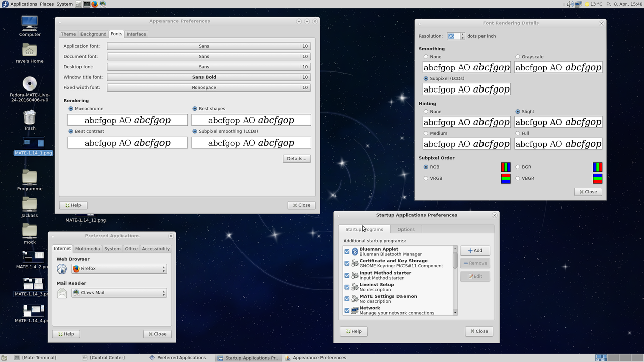Screen dimensions: 644x362
Task: Click the Resolution dots per inch field
Action: [x=453, y=36]
